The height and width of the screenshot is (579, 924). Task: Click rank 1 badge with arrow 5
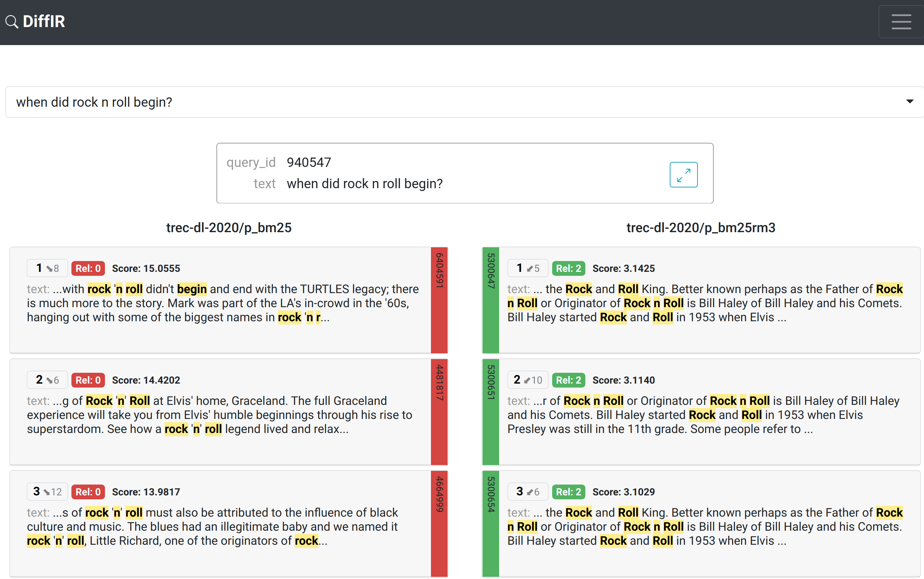point(528,268)
